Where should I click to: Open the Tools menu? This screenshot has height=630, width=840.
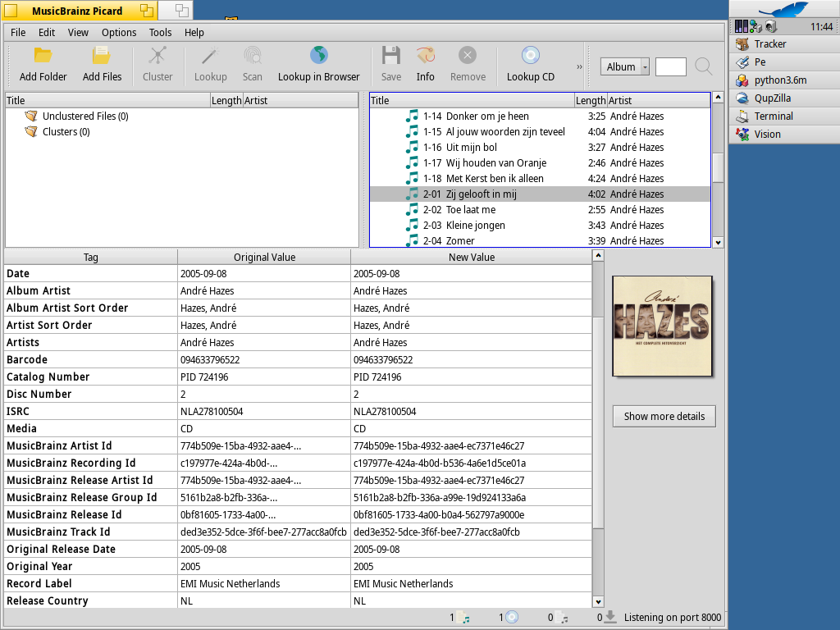pos(160,32)
